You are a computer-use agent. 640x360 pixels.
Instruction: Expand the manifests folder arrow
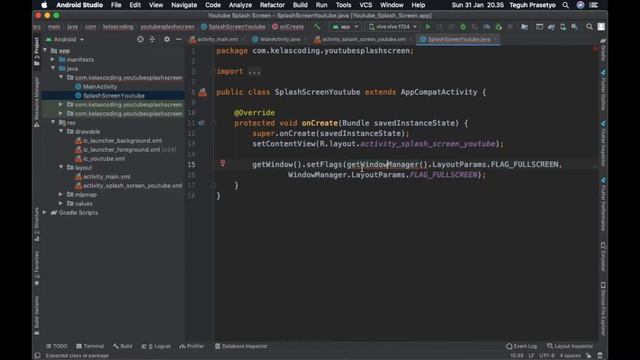click(53, 60)
